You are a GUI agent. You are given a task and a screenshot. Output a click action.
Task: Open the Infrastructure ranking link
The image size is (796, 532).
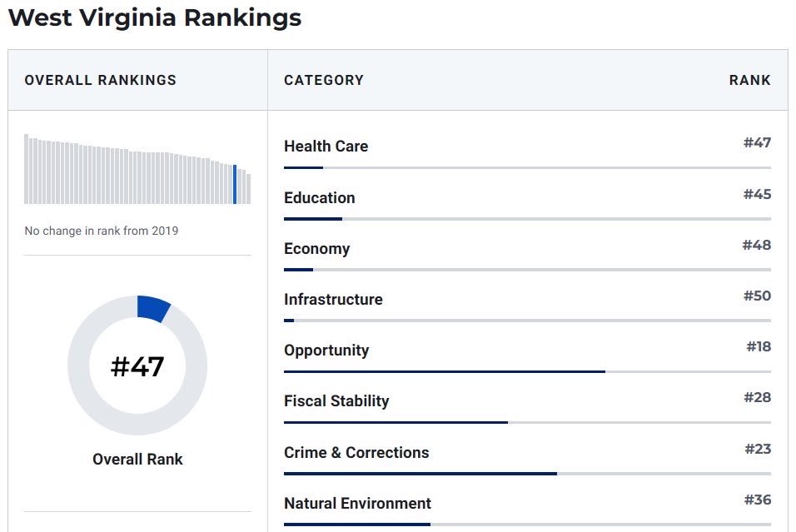(x=333, y=300)
